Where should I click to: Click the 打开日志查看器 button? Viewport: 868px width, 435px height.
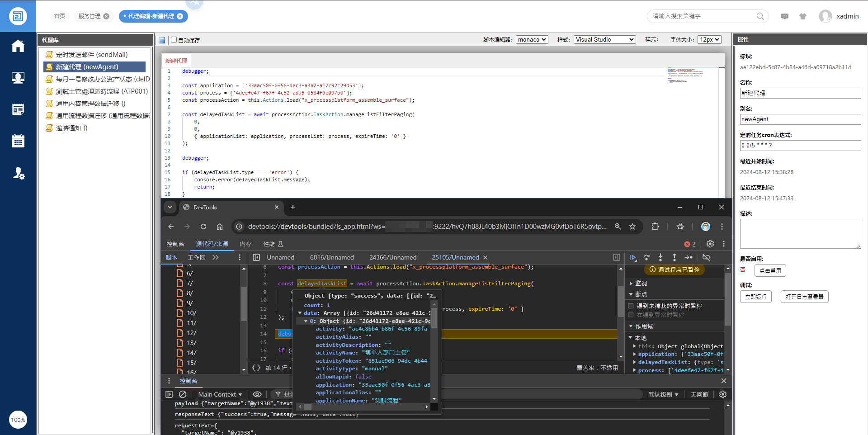[804, 297]
